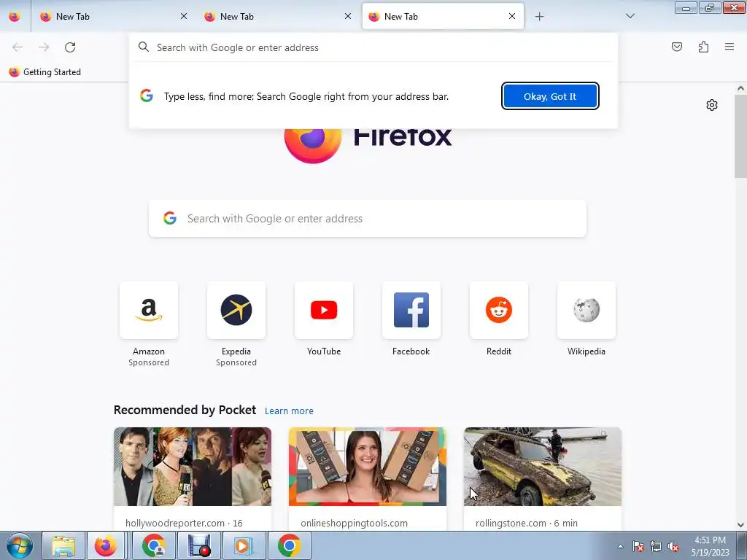Open the media player taskbar icon
This screenshot has width=747, height=560.
[243, 545]
